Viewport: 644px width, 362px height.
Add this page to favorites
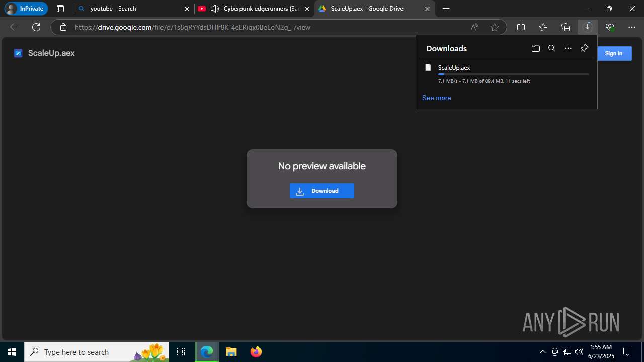point(495,27)
